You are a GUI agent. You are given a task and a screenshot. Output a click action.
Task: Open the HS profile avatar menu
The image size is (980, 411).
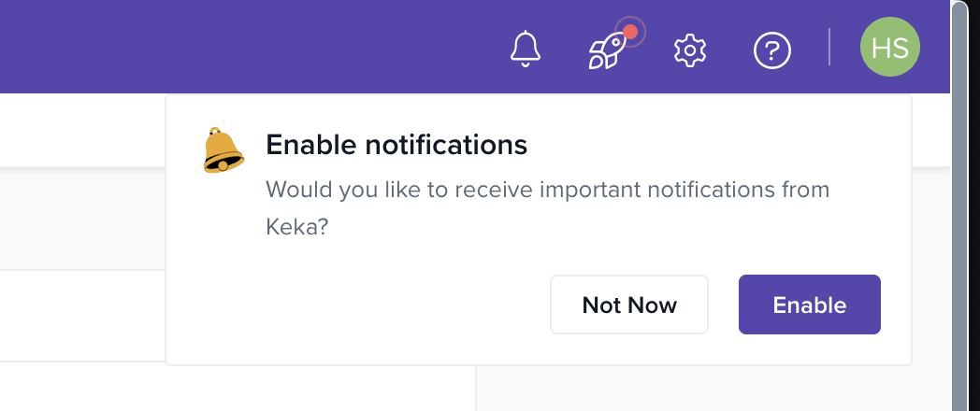pyautogui.click(x=890, y=49)
